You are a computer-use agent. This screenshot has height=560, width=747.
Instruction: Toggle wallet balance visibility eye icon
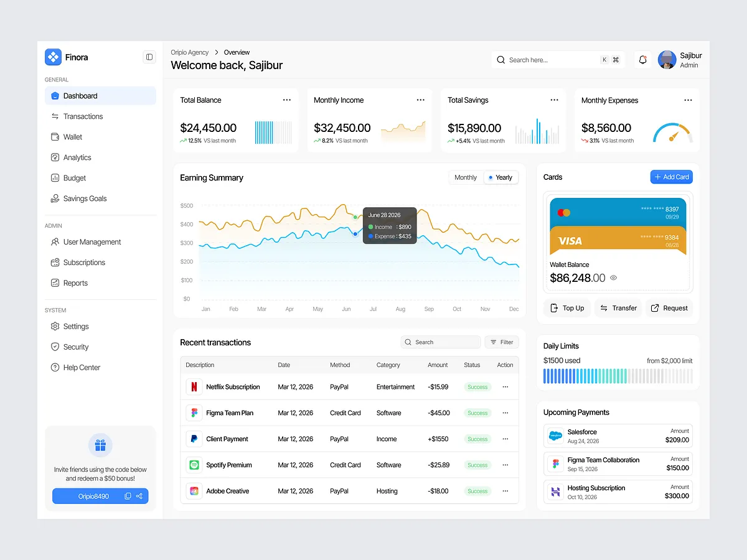click(613, 278)
